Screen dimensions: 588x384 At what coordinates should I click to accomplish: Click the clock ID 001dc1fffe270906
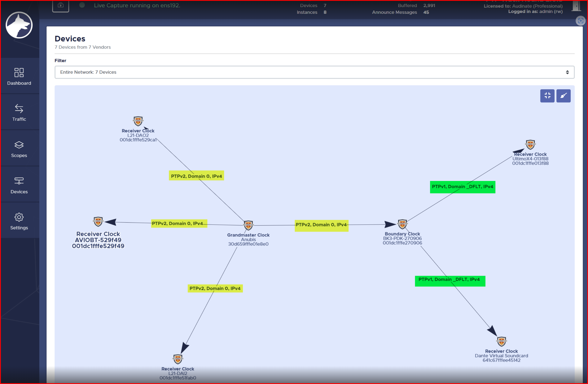[402, 243]
